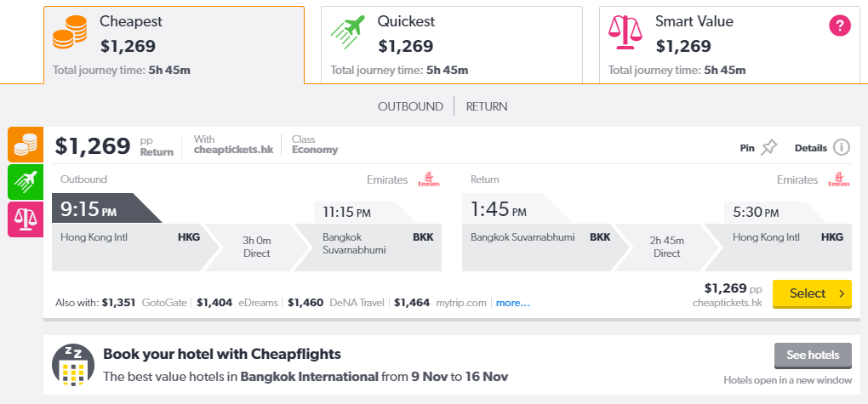Click the hotel building icon

click(x=73, y=364)
